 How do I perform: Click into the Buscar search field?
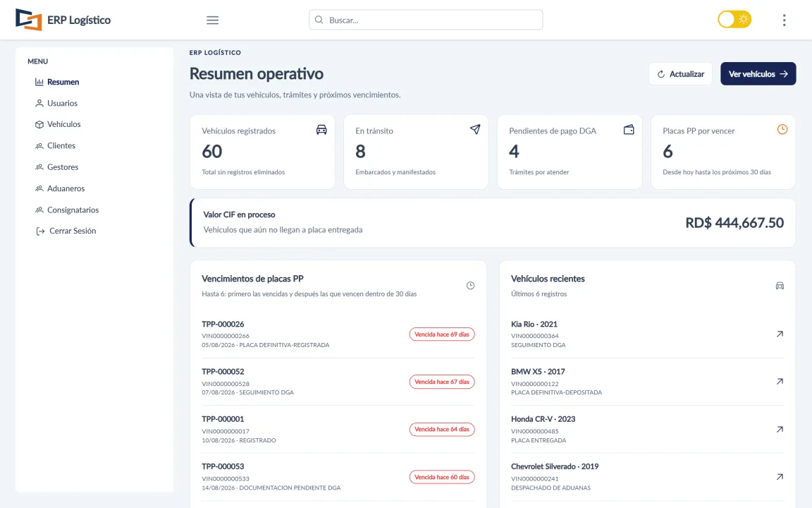[426, 20]
